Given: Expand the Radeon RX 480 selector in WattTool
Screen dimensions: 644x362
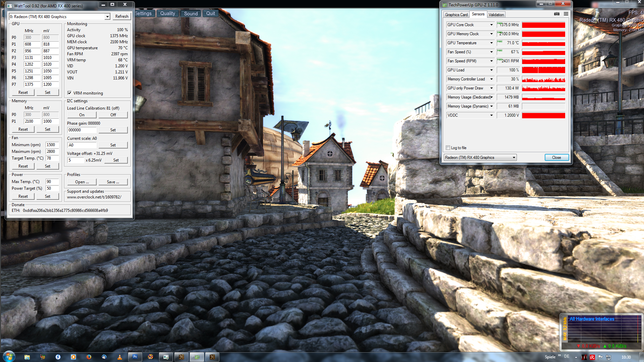Looking at the screenshot, I should click(107, 17).
